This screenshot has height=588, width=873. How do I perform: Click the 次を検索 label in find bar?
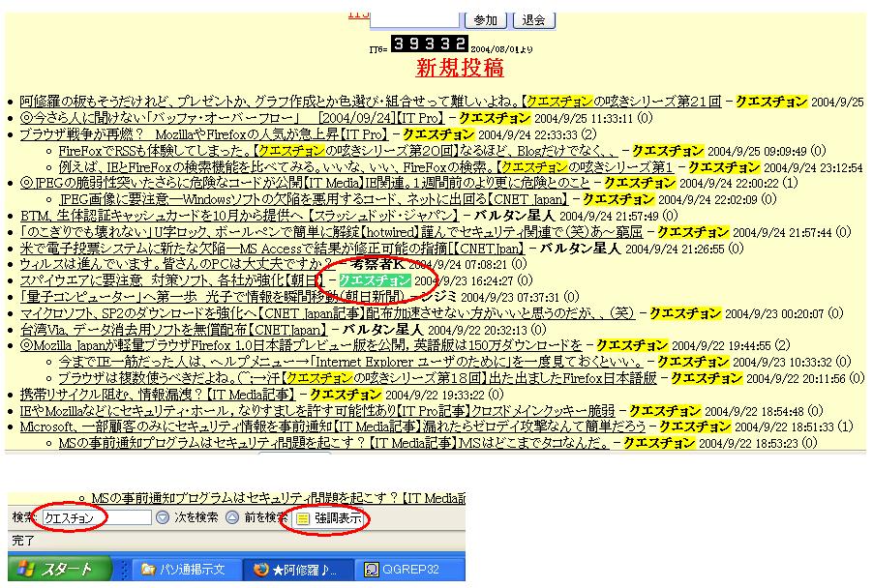coord(196,518)
